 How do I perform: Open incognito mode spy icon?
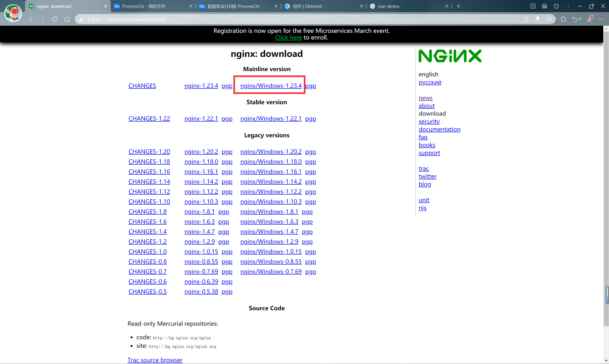(x=545, y=6)
